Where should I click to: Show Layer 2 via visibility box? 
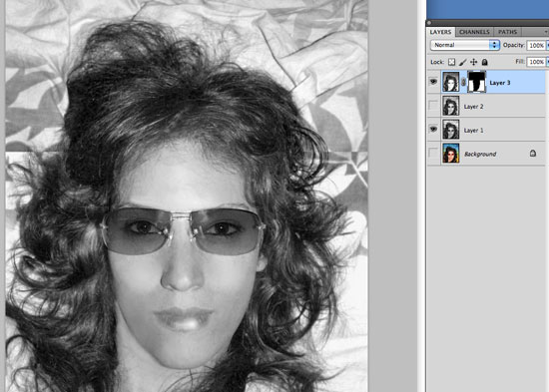click(x=433, y=106)
